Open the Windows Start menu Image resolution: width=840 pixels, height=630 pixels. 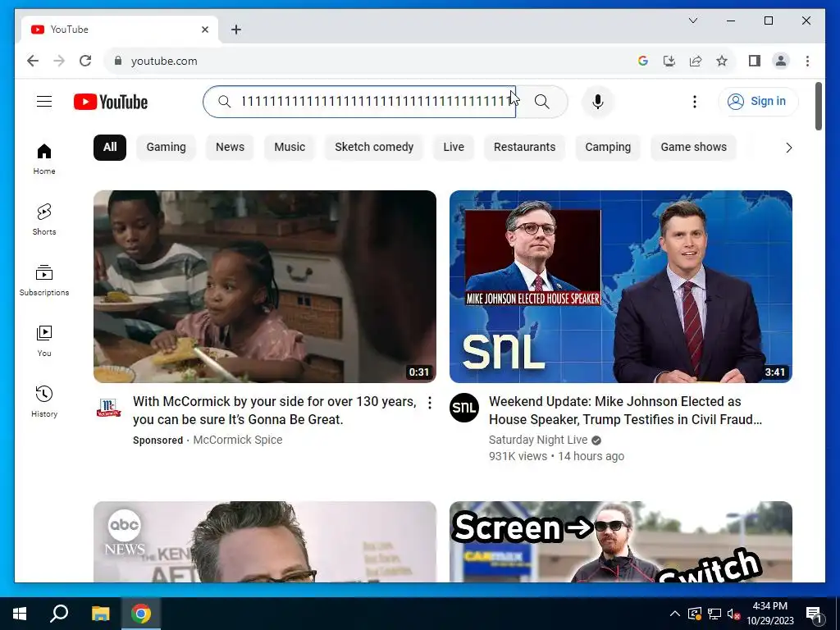coord(20,614)
